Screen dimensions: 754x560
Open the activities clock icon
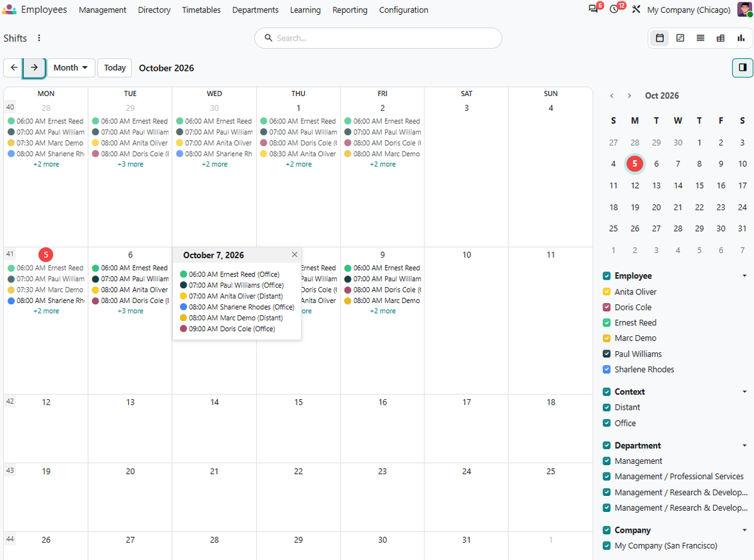[614, 9]
